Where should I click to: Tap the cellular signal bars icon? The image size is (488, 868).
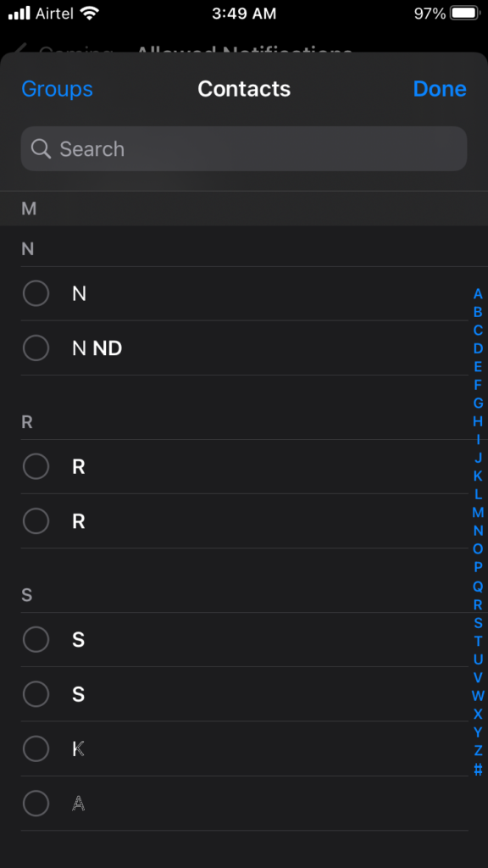tap(19, 14)
